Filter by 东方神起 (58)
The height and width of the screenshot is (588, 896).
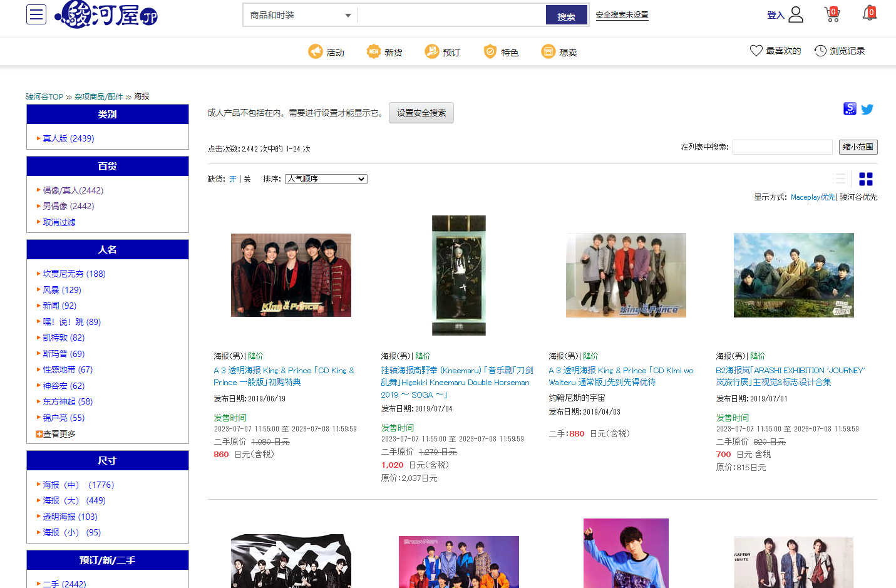[x=68, y=401]
